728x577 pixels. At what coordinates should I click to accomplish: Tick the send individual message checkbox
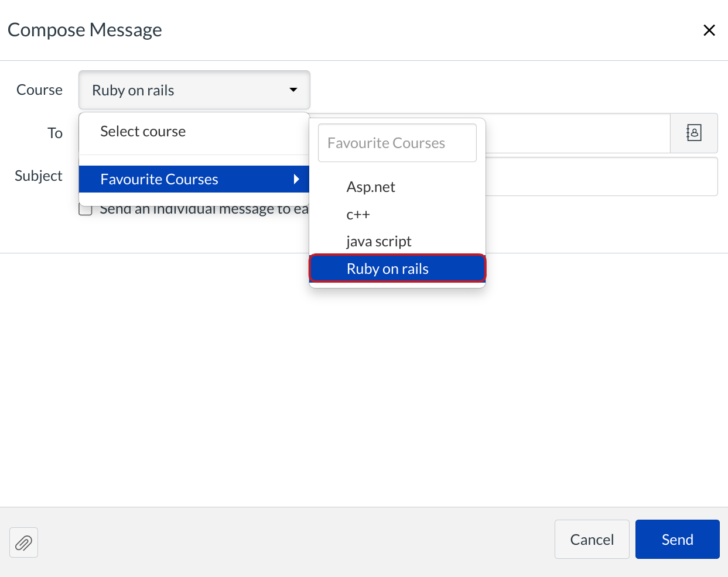(x=86, y=209)
